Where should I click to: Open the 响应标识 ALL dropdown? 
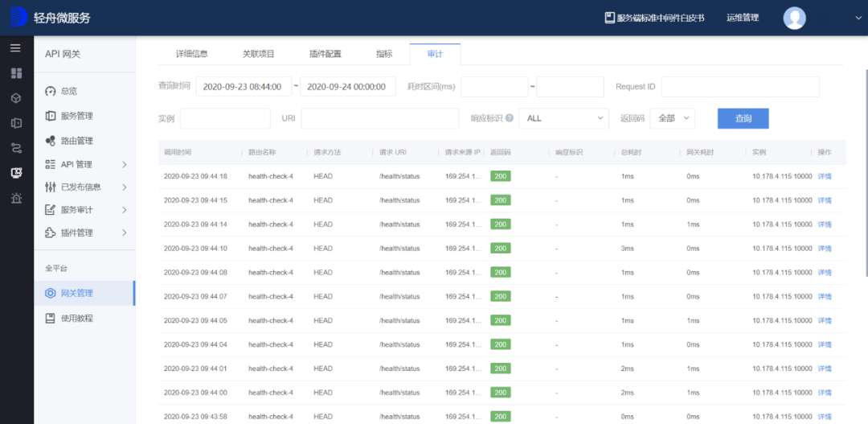pos(563,118)
